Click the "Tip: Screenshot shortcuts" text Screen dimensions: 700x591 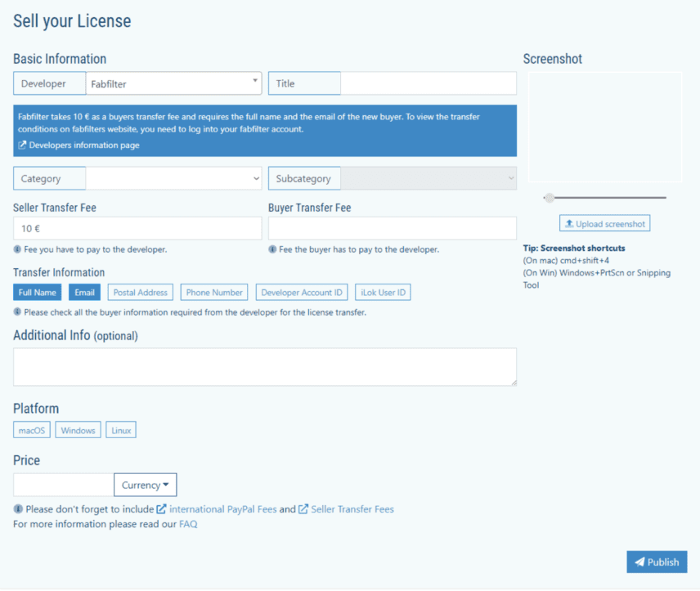574,248
